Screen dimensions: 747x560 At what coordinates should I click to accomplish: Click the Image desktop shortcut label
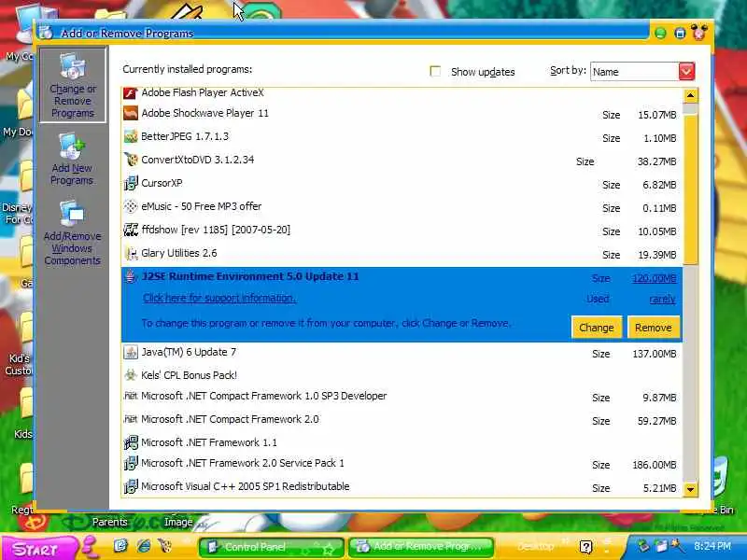click(x=178, y=522)
